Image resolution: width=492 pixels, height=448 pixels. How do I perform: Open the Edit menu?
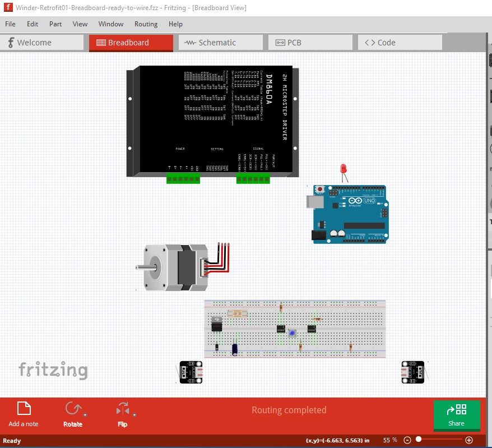coord(33,24)
